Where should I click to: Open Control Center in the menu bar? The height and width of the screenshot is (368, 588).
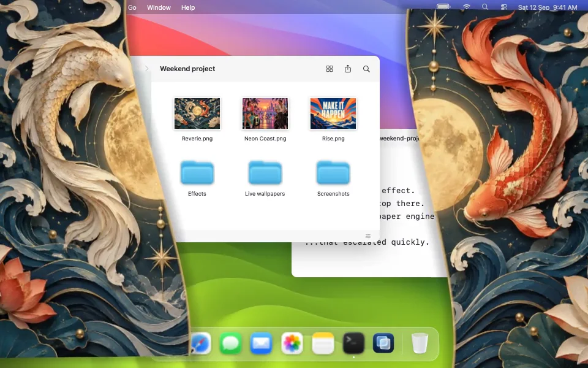click(504, 7)
